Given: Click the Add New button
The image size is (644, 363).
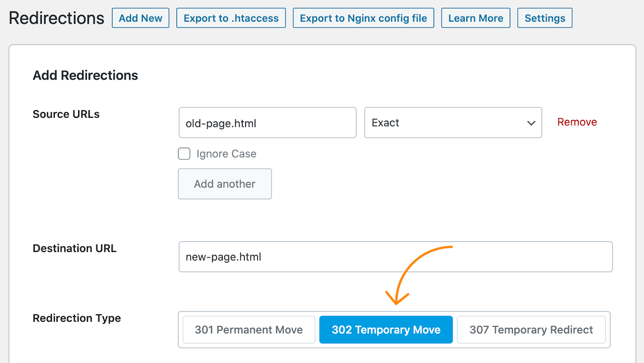Looking at the screenshot, I should 140,18.
